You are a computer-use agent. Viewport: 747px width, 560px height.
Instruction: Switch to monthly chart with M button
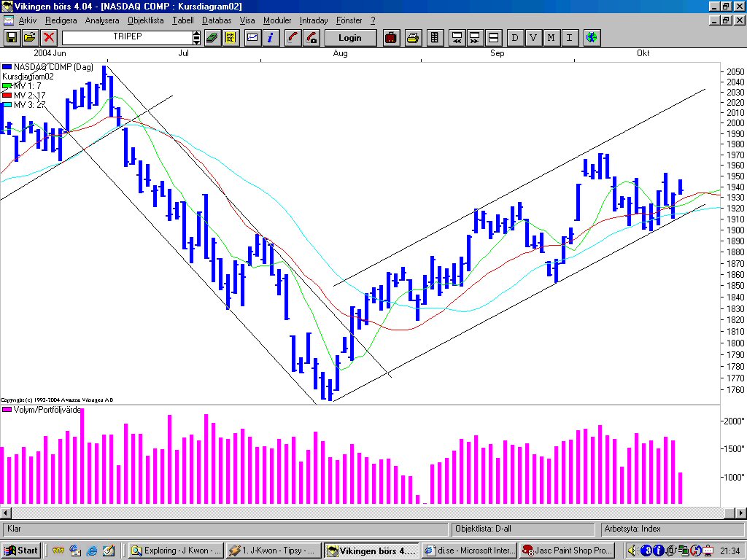551,38
